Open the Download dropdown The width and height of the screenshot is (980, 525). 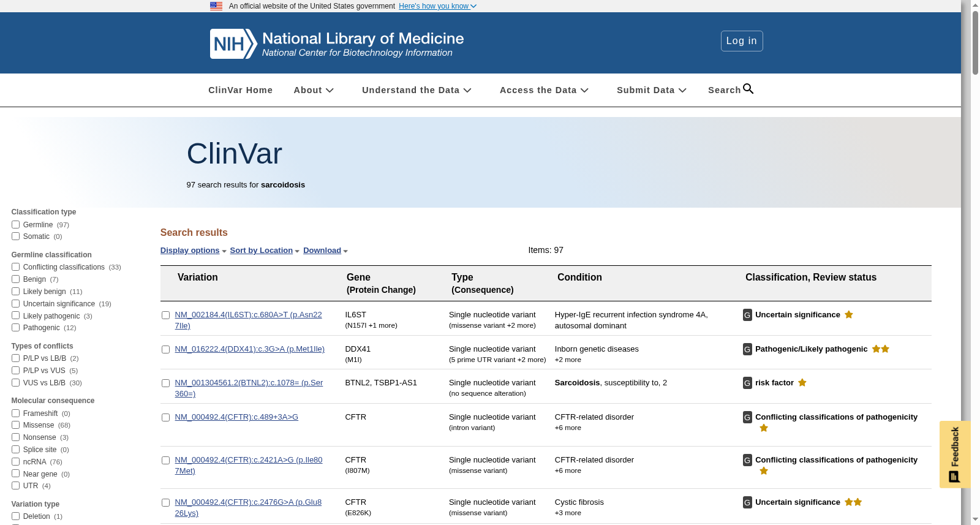click(x=325, y=251)
